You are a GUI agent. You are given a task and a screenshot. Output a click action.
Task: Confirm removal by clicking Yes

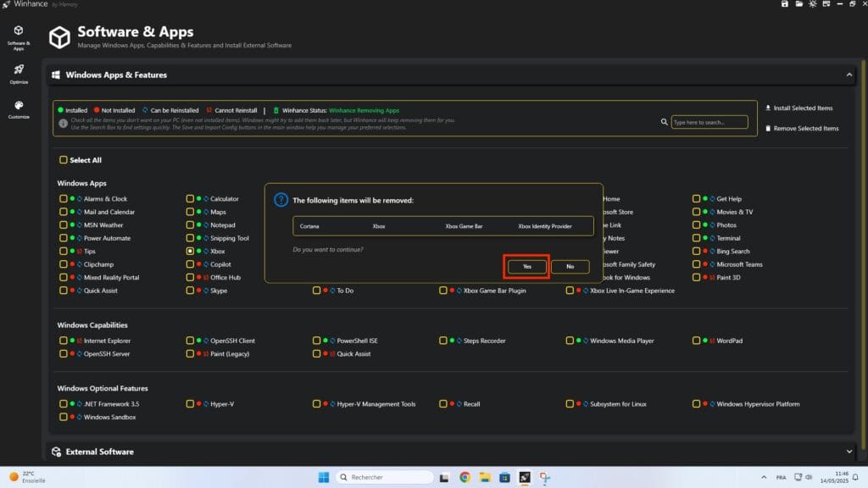click(526, 266)
